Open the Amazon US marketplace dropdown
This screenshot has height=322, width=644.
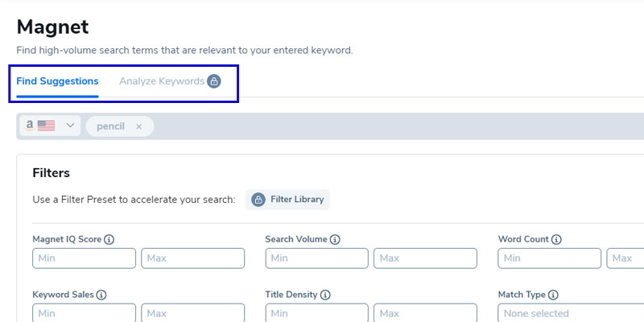pyautogui.click(x=49, y=126)
